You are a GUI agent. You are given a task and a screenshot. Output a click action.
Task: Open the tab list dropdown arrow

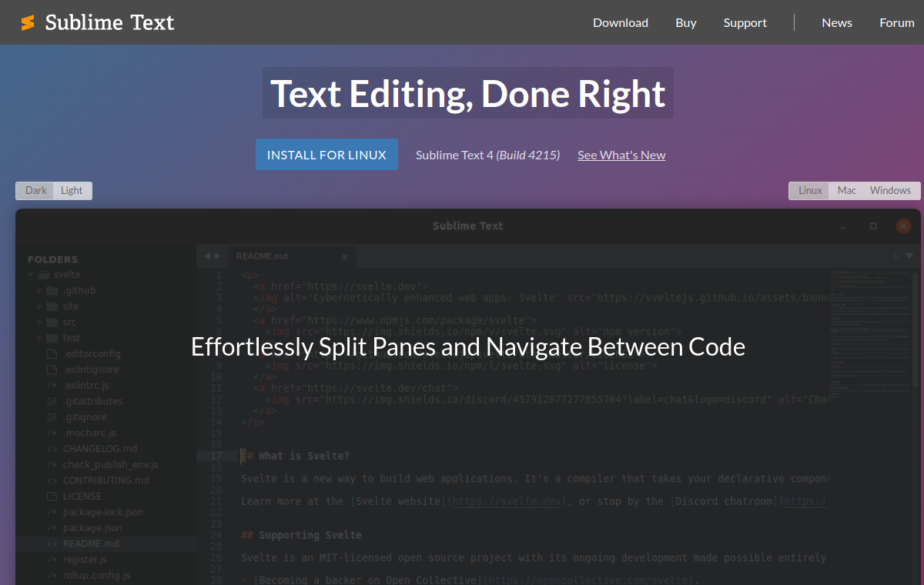[x=909, y=256]
